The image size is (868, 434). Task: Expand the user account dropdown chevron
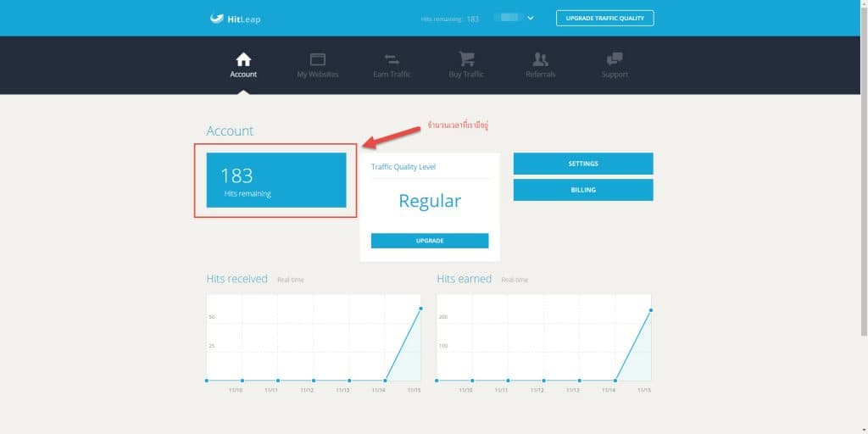coord(531,18)
